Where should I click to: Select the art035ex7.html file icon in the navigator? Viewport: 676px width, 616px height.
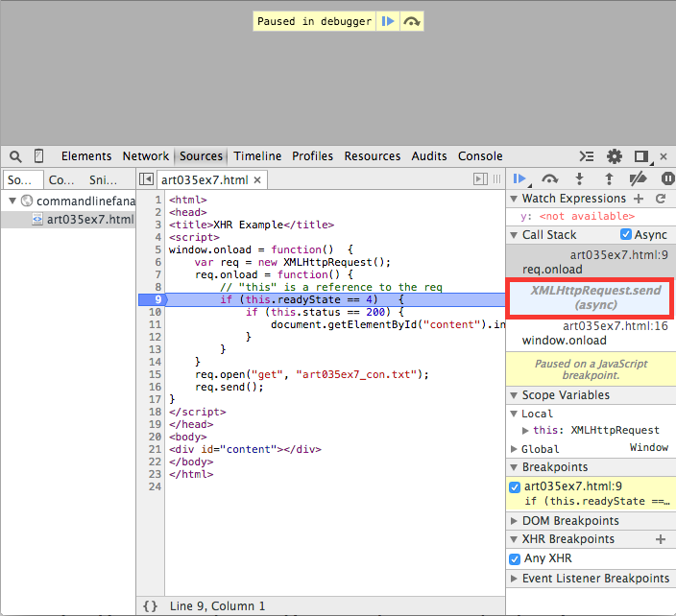(x=37, y=220)
